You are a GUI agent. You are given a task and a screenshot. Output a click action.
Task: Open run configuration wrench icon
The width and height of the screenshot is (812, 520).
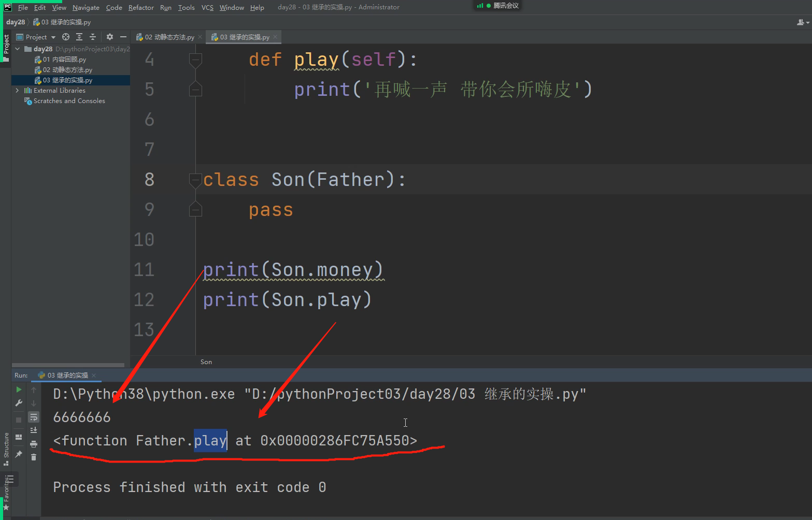point(19,403)
